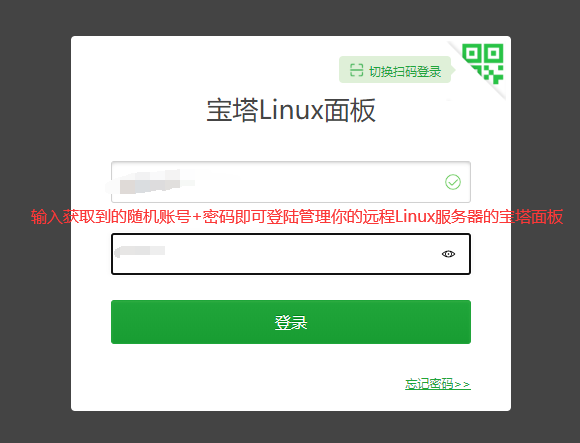
Task: Click the scan frame icon beside 切换扫码登录
Action: pos(357,70)
